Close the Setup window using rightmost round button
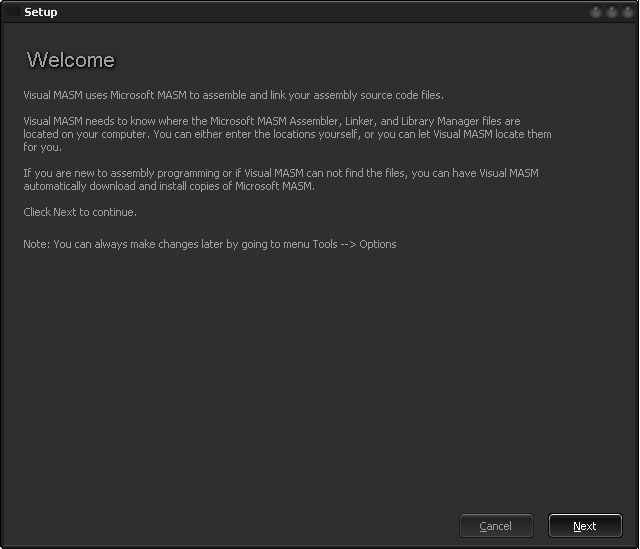This screenshot has width=640, height=549. tap(628, 11)
